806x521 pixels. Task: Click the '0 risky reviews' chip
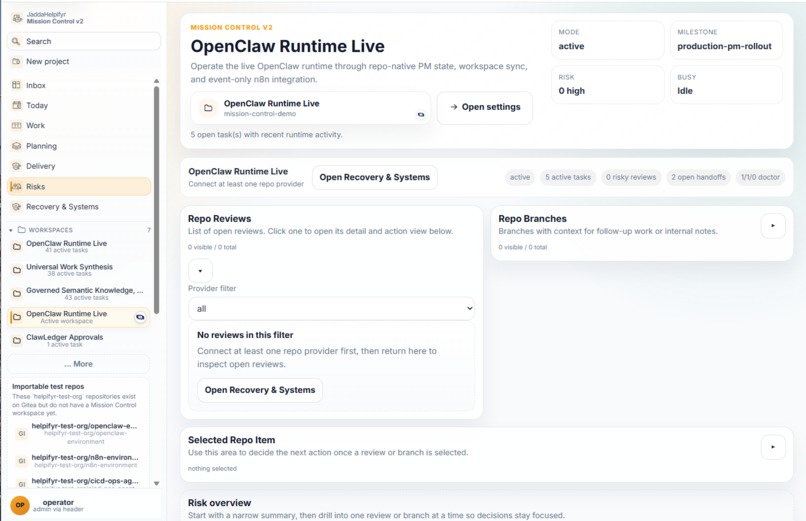(631, 177)
